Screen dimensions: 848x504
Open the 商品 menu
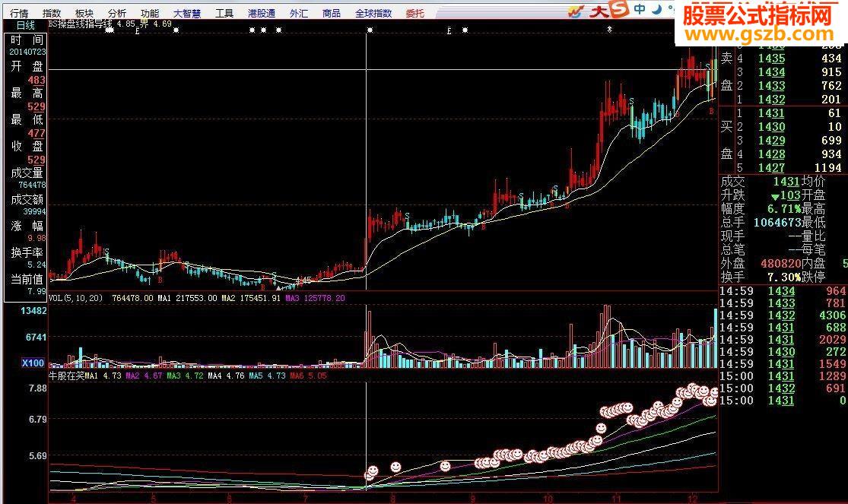[332, 13]
